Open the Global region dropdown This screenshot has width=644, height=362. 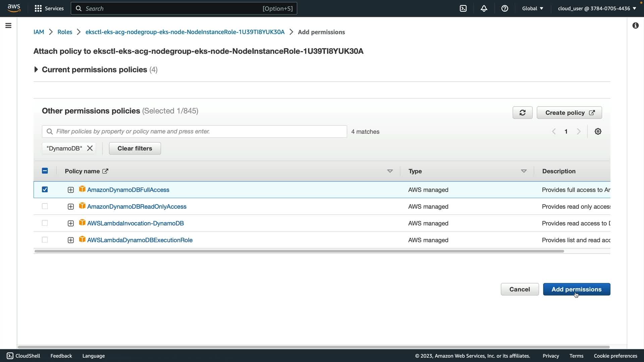point(532,8)
